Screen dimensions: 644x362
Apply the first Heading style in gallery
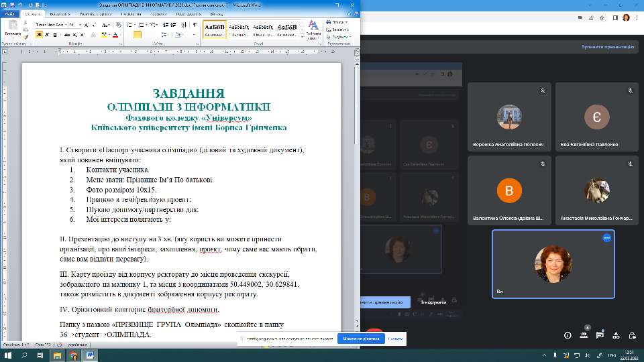(215, 29)
